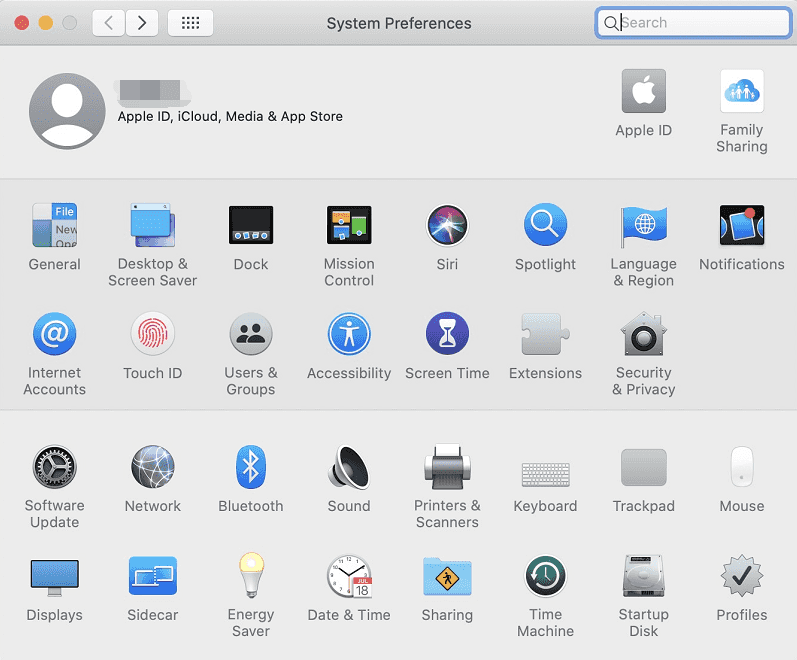Screen dimensions: 797x660
Task: Click the forward navigation arrow
Action: 142,23
